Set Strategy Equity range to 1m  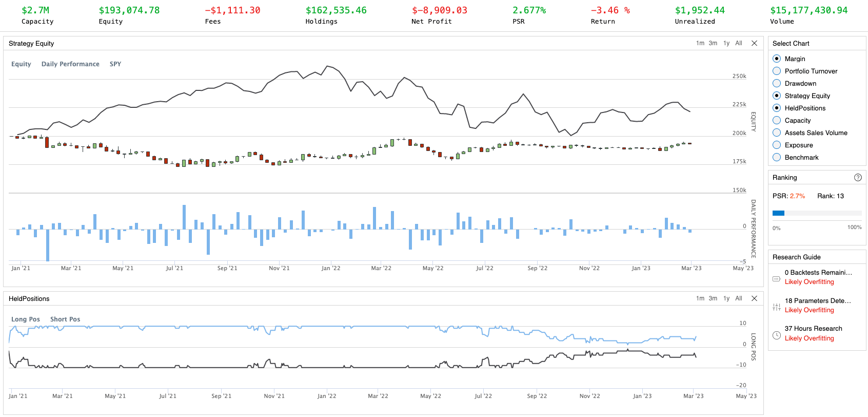coord(700,43)
